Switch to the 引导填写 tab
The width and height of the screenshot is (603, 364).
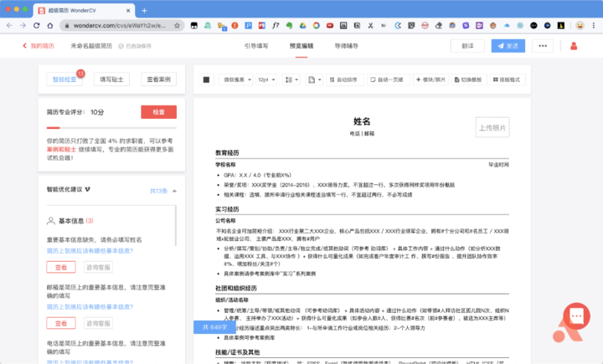coord(256,46)
